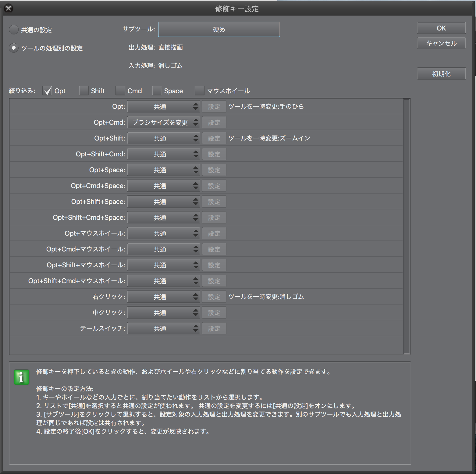Click the modifier key list vertical scrollbar

point(407,226)
